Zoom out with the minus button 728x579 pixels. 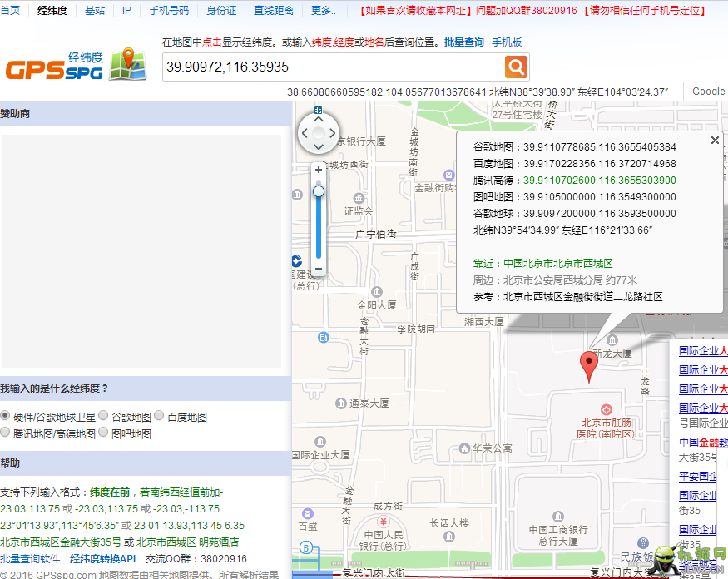(x=319, y=269)
